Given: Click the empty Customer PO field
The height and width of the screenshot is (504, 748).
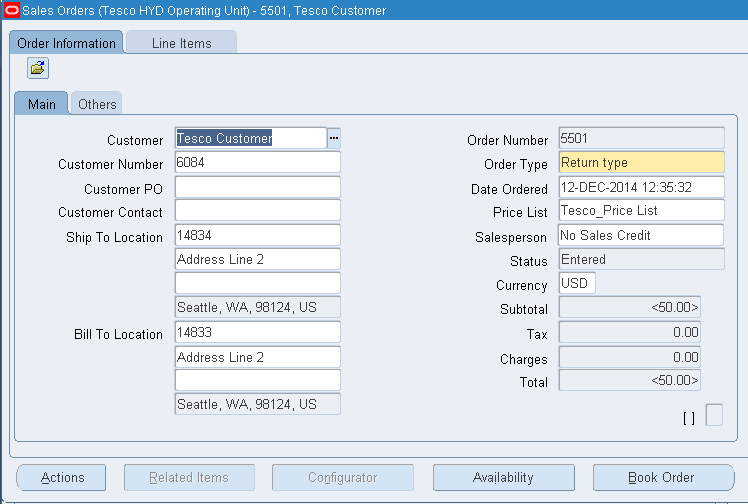Looking at the screenshot, I should click(x=258, y=187).
